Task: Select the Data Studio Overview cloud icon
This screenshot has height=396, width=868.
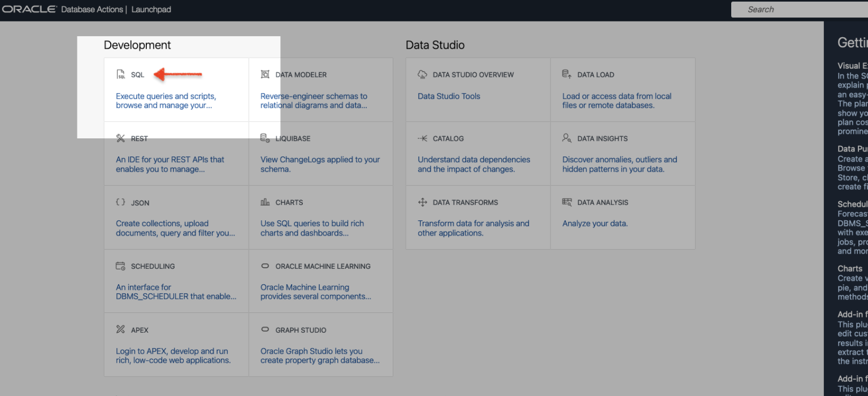Action: coord(422,74)
